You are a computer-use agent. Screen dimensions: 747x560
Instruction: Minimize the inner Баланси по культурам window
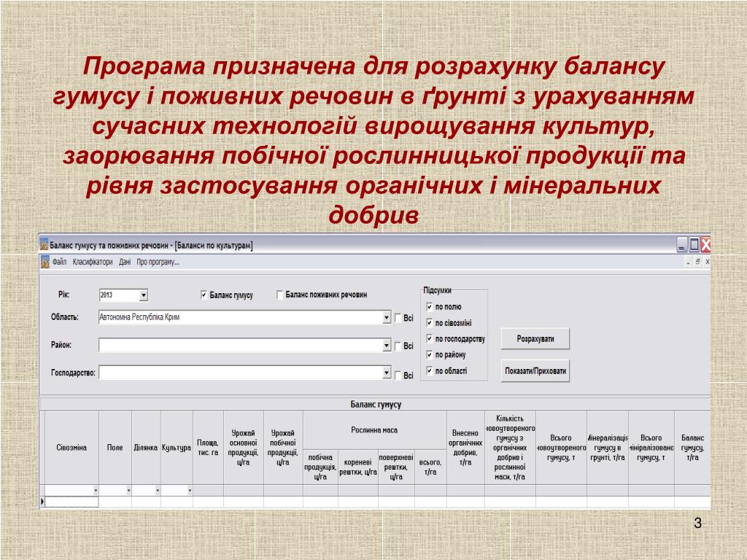[689, 262]
